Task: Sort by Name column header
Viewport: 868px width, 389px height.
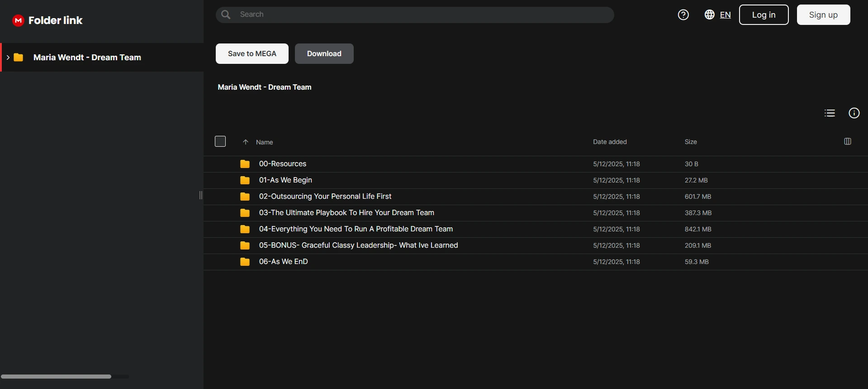Action: (x=264, y=142)
